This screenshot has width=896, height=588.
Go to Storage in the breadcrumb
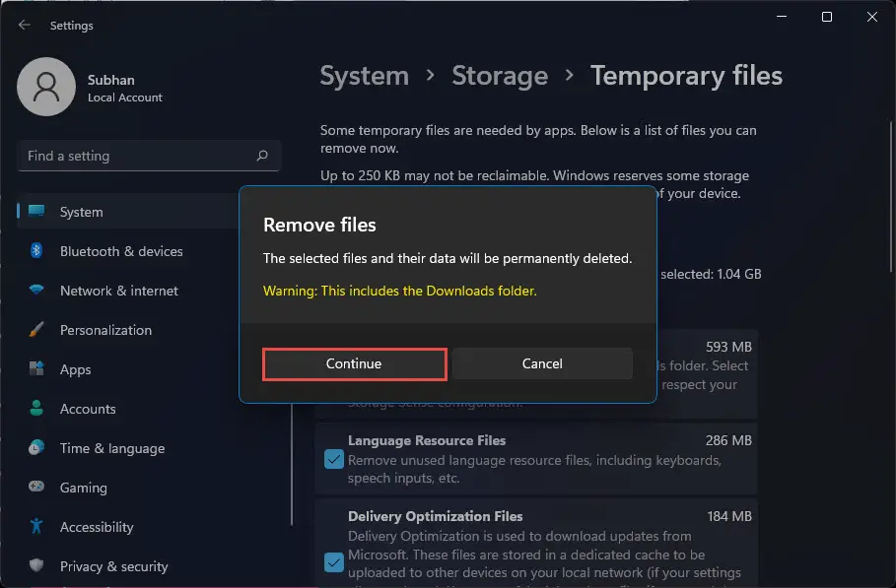(500, 76)
